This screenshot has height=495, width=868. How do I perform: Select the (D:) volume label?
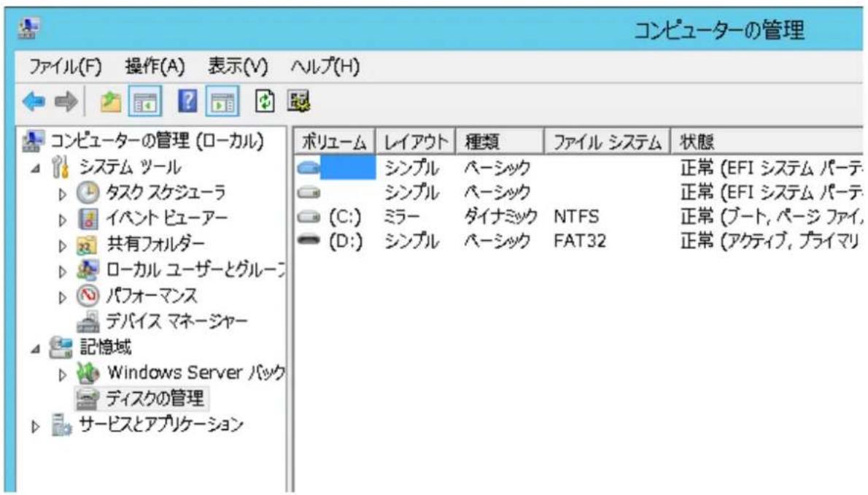pos(346,241)
